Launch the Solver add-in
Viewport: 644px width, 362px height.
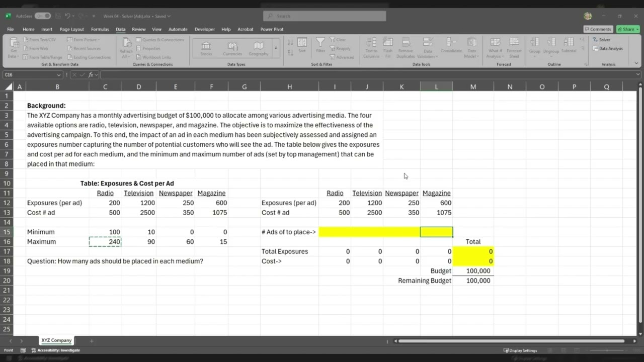coord(602,40)
